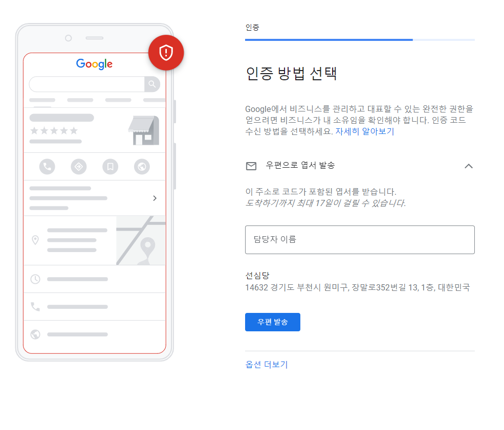Click the bookmark save circle icon in illustration
This screenshot has height=430, width=504.
tap(110, 167)
